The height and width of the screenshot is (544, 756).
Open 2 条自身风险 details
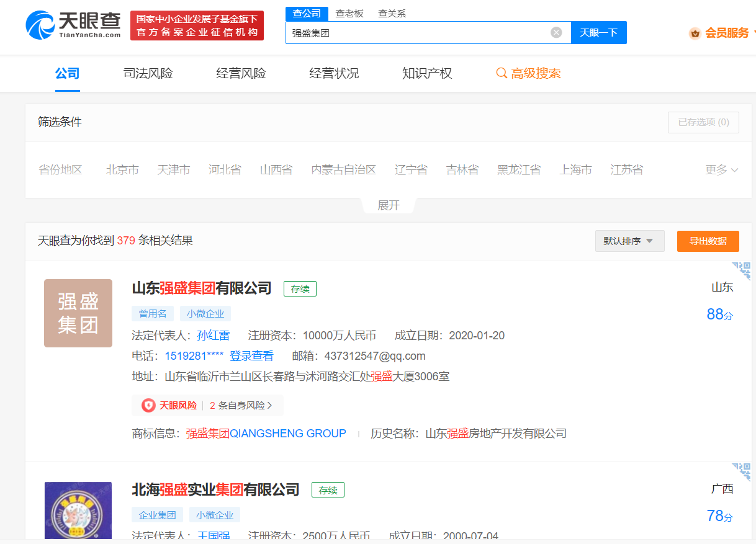[241, 405]
